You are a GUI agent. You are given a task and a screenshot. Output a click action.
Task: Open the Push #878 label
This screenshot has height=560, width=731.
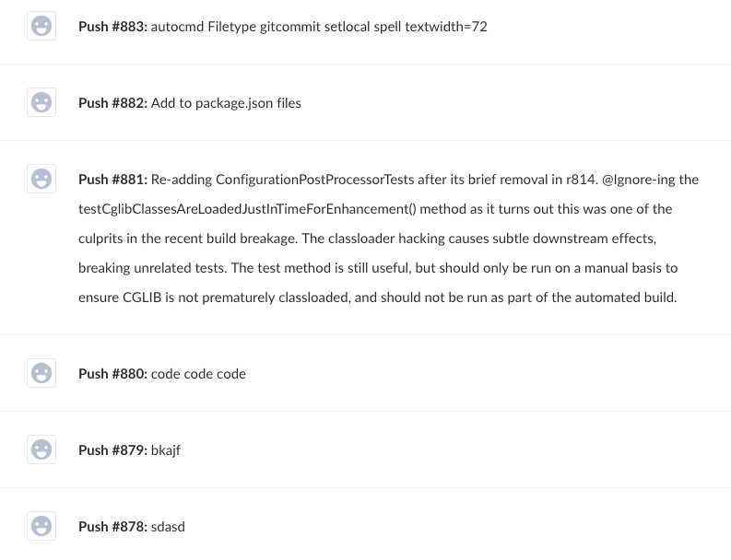coord(112,527)
